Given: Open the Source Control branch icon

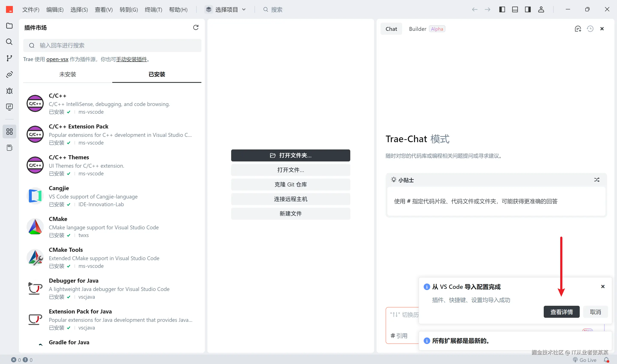Looking at the screenshot, I should [9, 58].
